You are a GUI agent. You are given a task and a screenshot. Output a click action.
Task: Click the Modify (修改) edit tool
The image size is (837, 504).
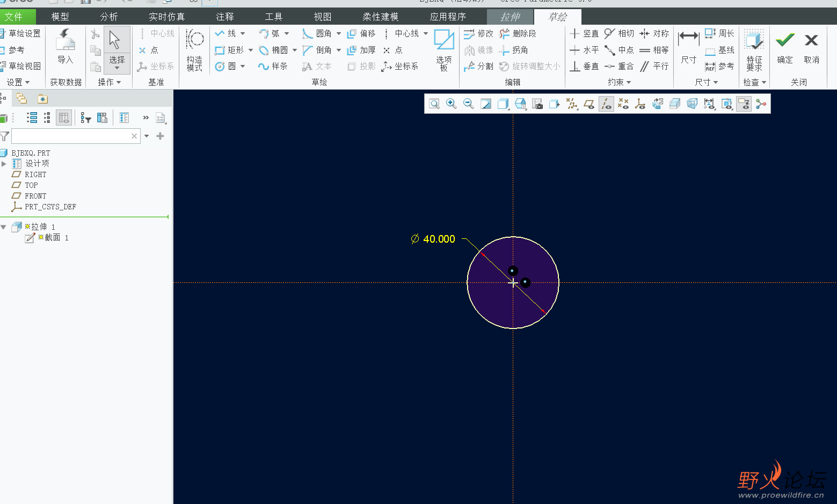pyautogui.click(x=478, y=33)
